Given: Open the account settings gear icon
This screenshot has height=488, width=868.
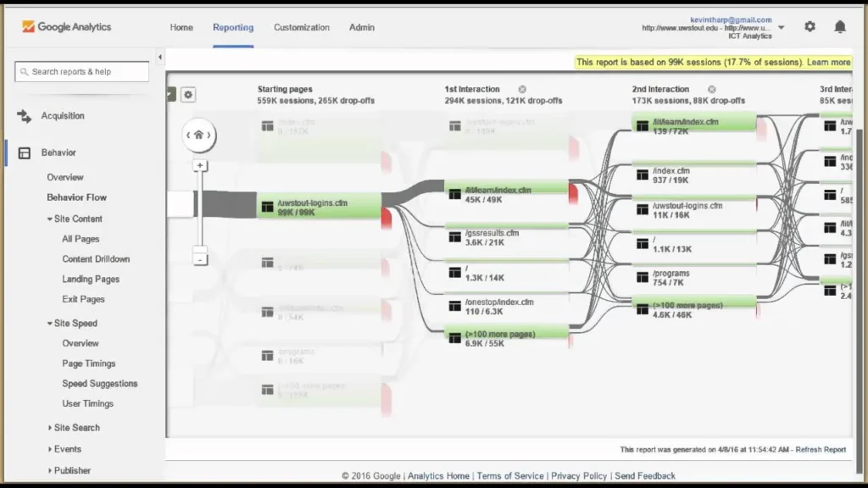Looking at the screenshot, I should (x=810, y=27).
